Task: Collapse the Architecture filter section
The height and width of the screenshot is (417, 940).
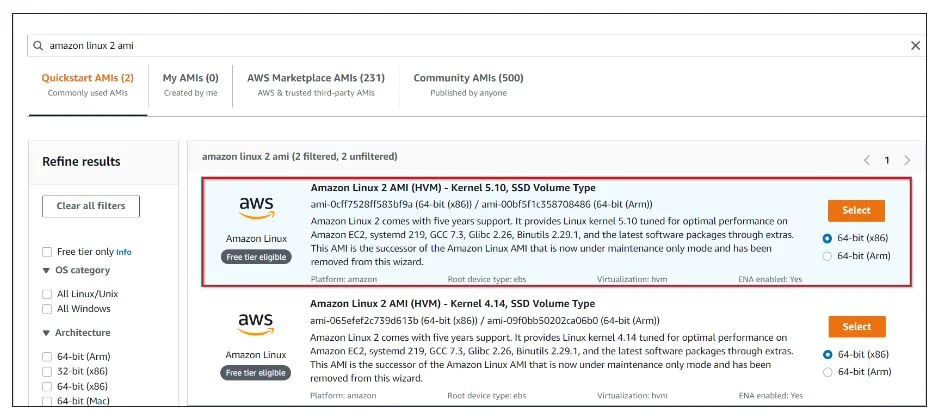Action: point(46,333)
